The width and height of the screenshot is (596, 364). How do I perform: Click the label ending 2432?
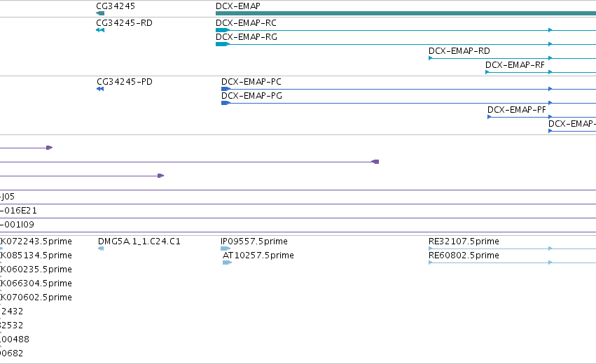[11, 311]
